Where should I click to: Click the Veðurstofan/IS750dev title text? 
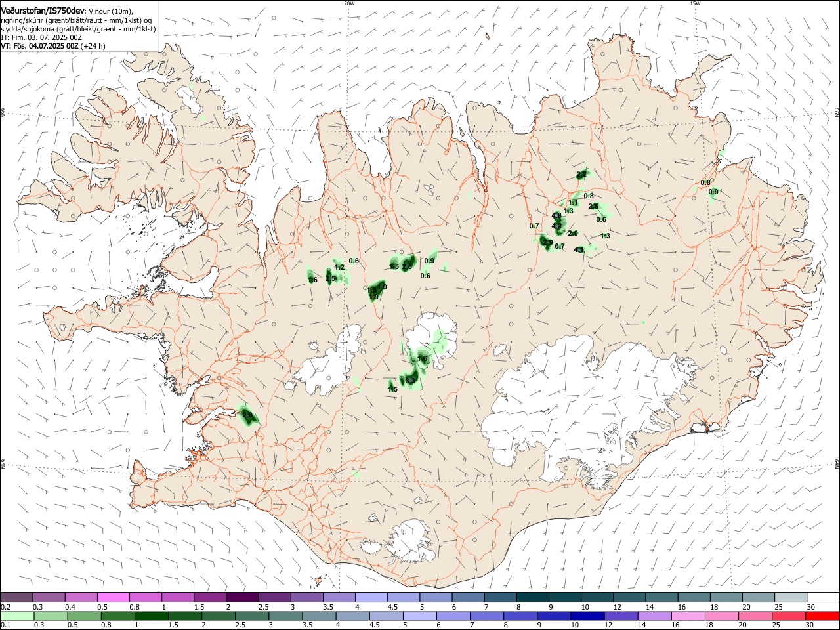[x=43, y=11]
